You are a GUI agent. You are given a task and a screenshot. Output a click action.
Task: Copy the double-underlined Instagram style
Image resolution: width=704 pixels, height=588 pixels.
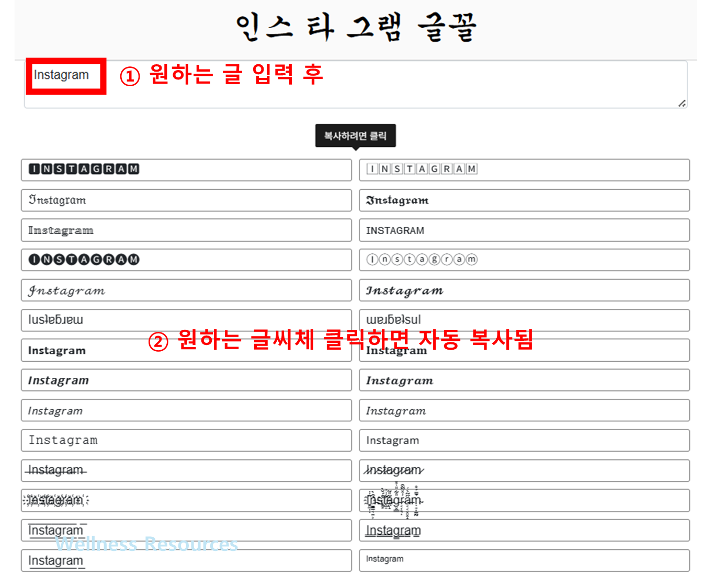[524, 531]
